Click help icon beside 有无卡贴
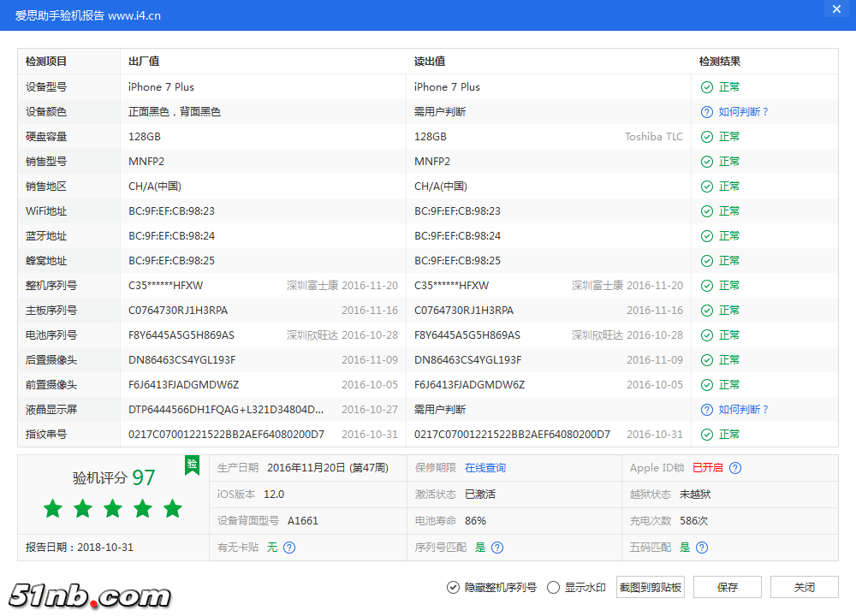The height and width of the screenshot is (616, 856). tap(289, 548)
